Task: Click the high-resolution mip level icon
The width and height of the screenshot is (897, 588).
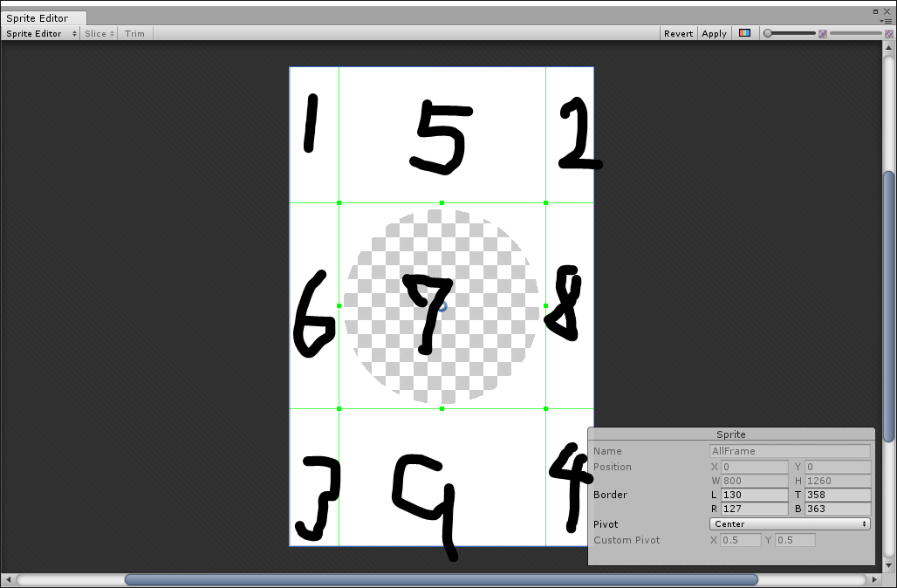Action: 889,34
